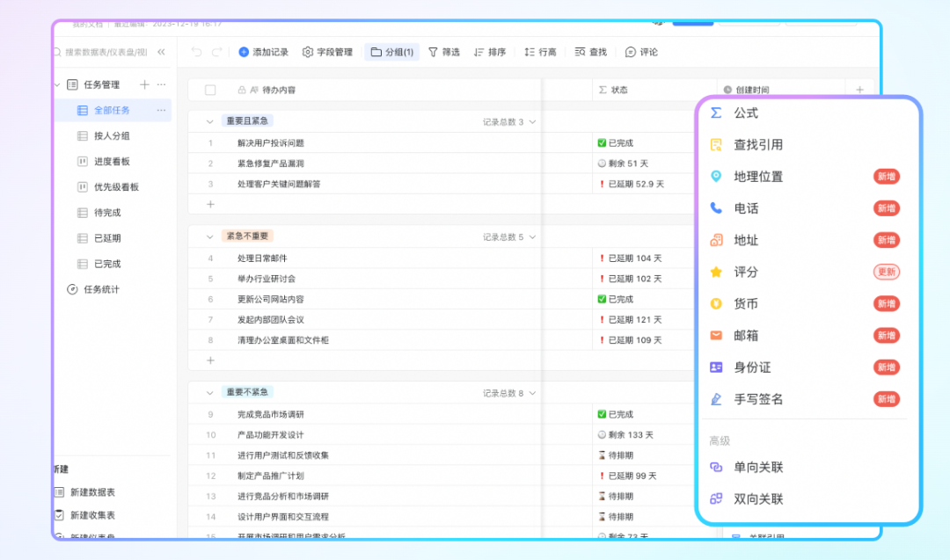Choose 手写签名 field type
This screenshot has height=560, width=950.
[757, 399]
